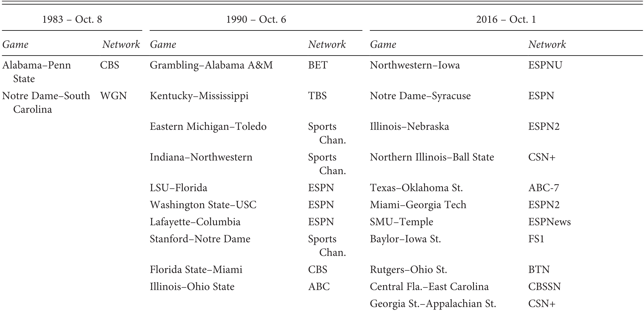Select the Alabama–Penn State game cell
The height and width of the screenshot is (311, 644).
pos(36,72)
